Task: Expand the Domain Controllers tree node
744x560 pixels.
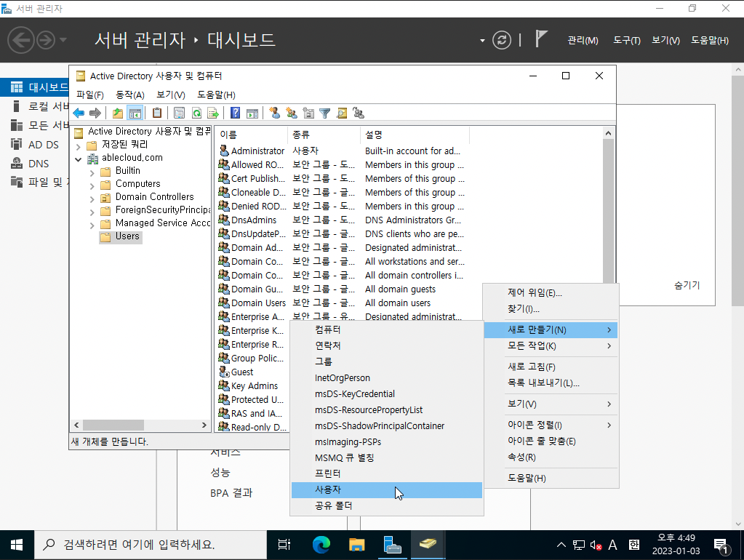Action: 92,200
